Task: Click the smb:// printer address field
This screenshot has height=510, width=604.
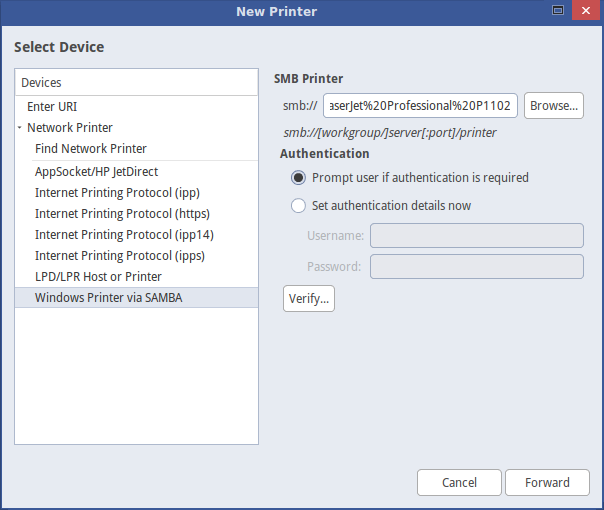Action: click(419, 106)
